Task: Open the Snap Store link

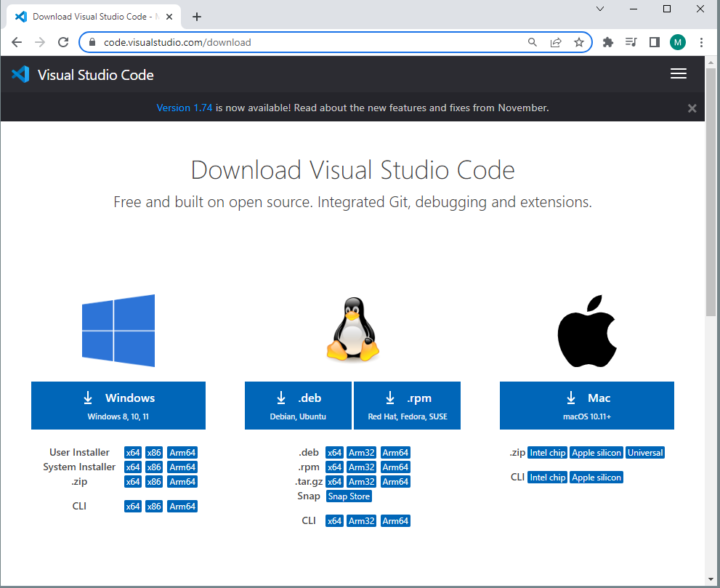Action: pos(349,496)
